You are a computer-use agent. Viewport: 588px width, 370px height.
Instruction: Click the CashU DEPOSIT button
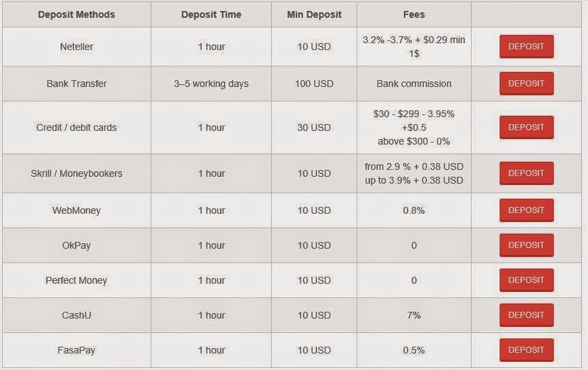click(x=526, y=314)
